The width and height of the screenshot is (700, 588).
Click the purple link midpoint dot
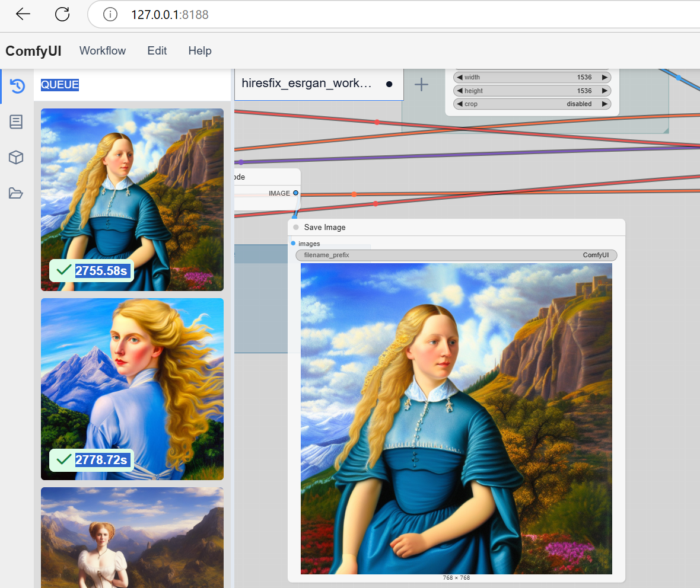click(241, 162)
